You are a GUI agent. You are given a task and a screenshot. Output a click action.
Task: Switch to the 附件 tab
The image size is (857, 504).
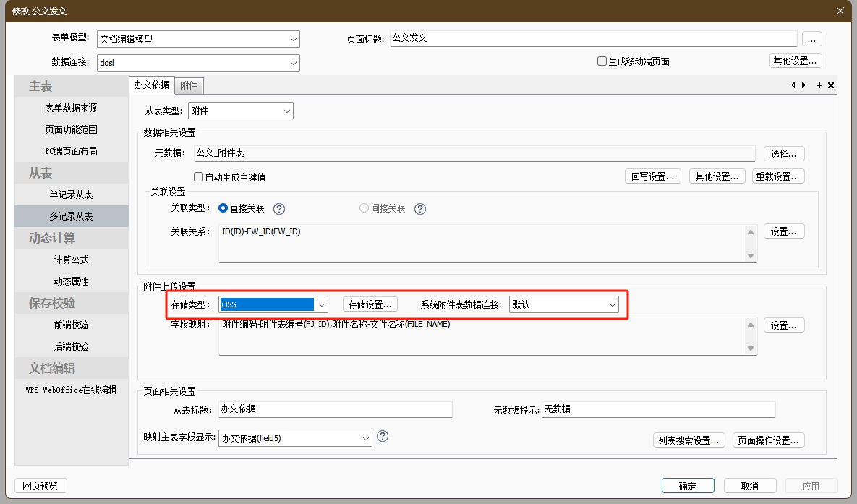click(x=189, y=85)
